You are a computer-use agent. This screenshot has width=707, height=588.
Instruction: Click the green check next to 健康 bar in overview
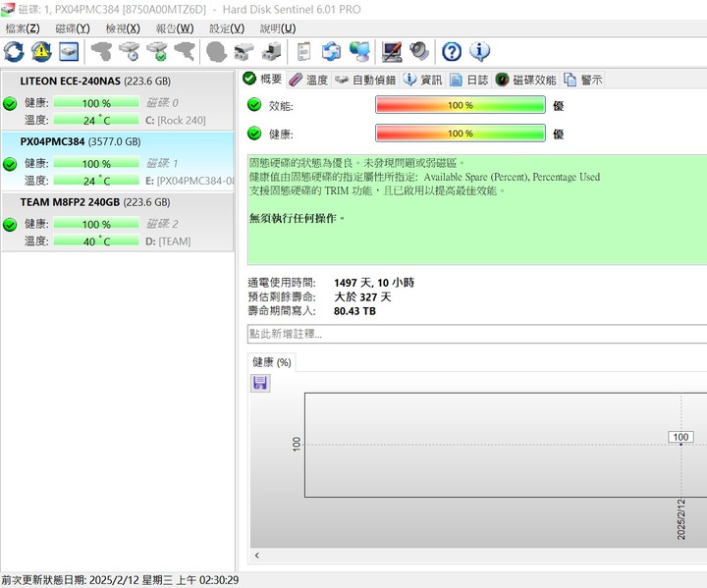[254, 134]
